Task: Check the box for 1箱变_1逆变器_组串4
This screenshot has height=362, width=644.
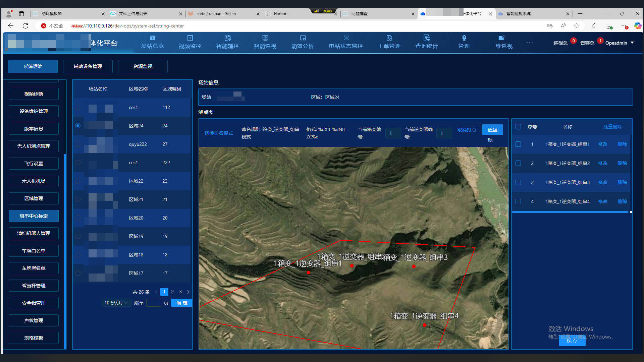Action: click(x=518, y=201)
